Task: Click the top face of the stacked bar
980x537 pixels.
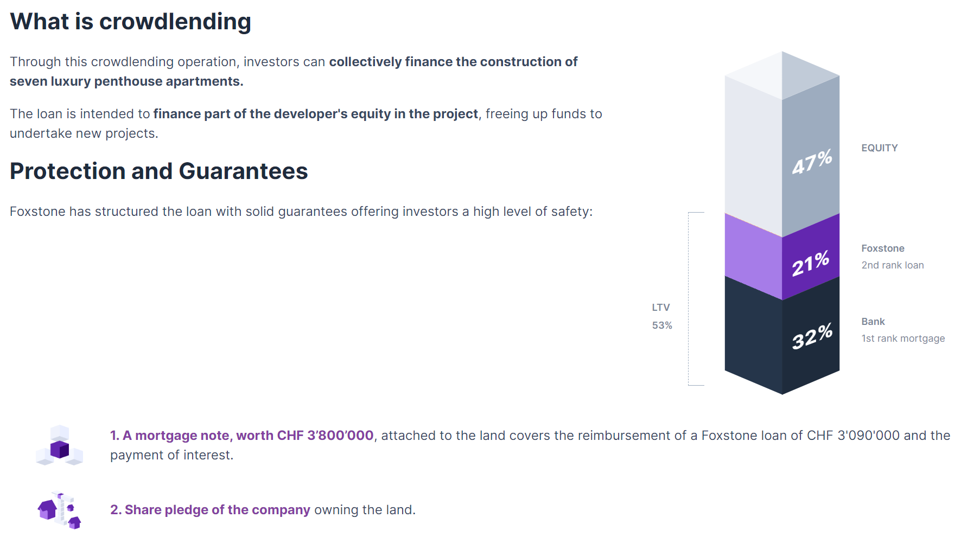Action: tap(782, 76)
